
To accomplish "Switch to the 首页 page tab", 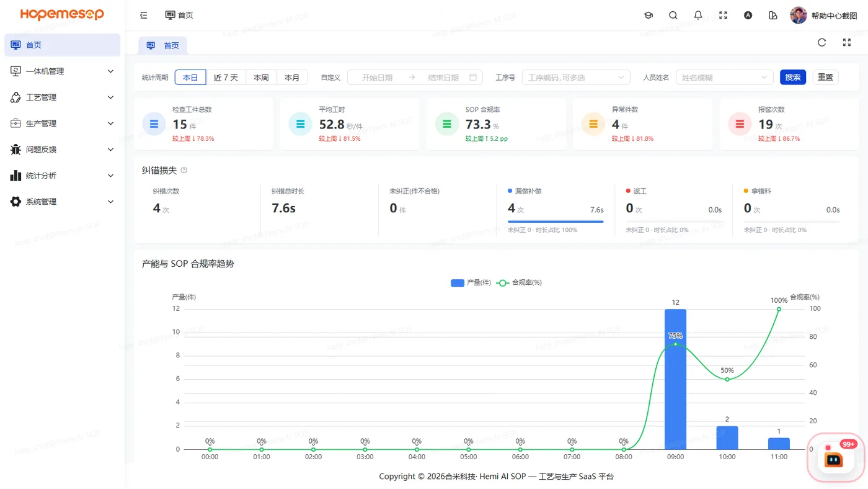I will coord(162,45).
